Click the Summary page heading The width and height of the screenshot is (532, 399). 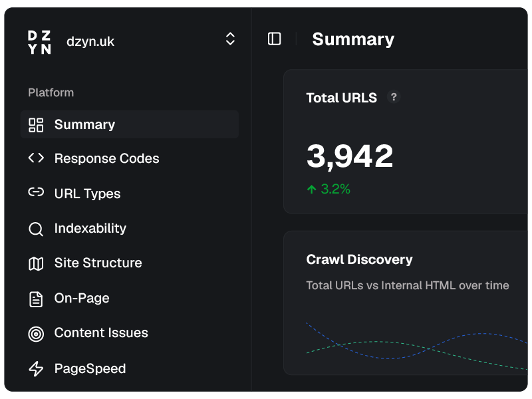click(x=353, y=40)
